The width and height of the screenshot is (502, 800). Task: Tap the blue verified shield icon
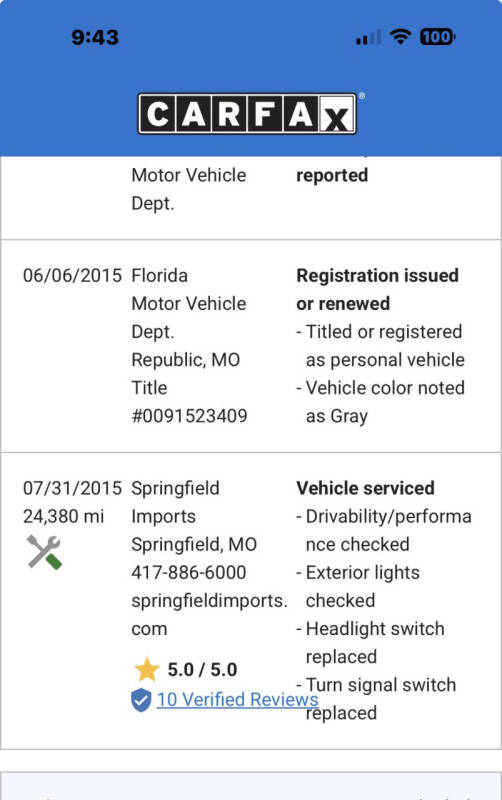(x=141, y=700)
